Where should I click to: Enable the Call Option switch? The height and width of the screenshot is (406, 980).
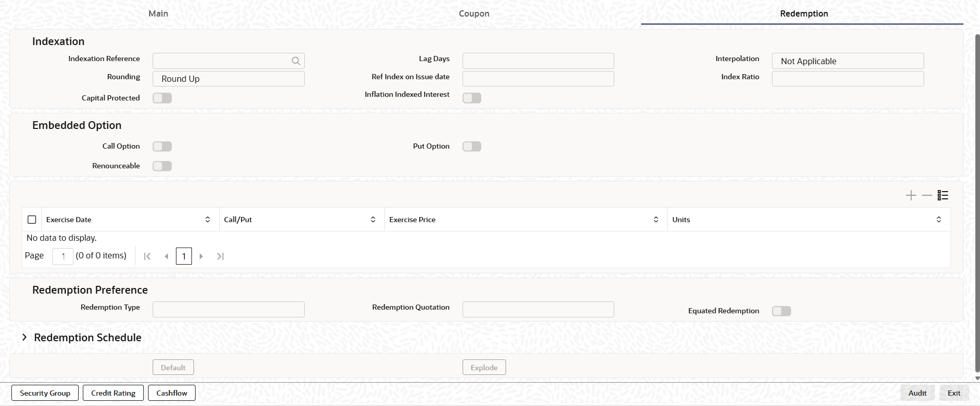tap(162, 147)
